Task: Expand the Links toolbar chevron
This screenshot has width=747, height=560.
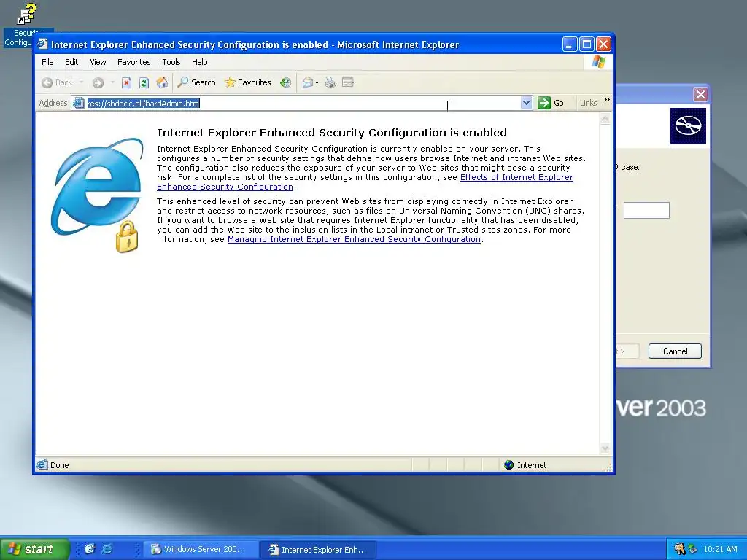Action: 606,99
